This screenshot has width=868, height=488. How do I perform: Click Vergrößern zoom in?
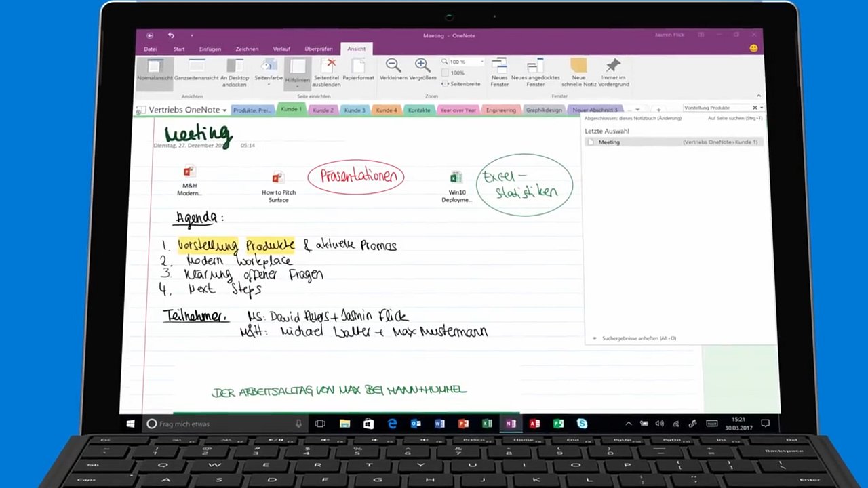(422, 70)
